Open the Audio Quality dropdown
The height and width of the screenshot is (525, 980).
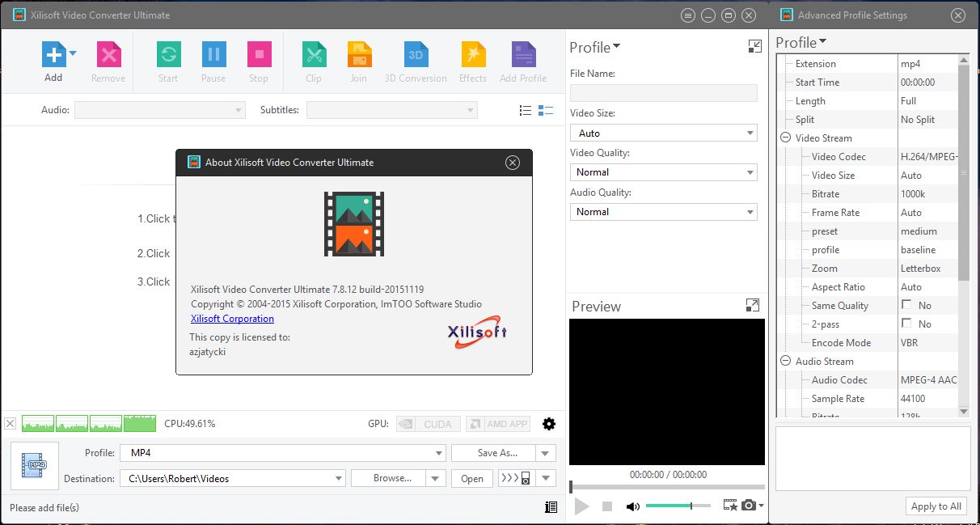point(663,212)
